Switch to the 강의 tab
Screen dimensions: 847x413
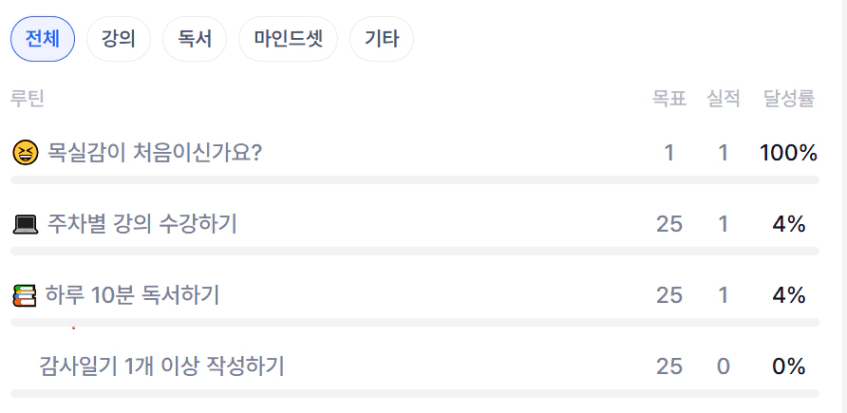coord(118,40)
